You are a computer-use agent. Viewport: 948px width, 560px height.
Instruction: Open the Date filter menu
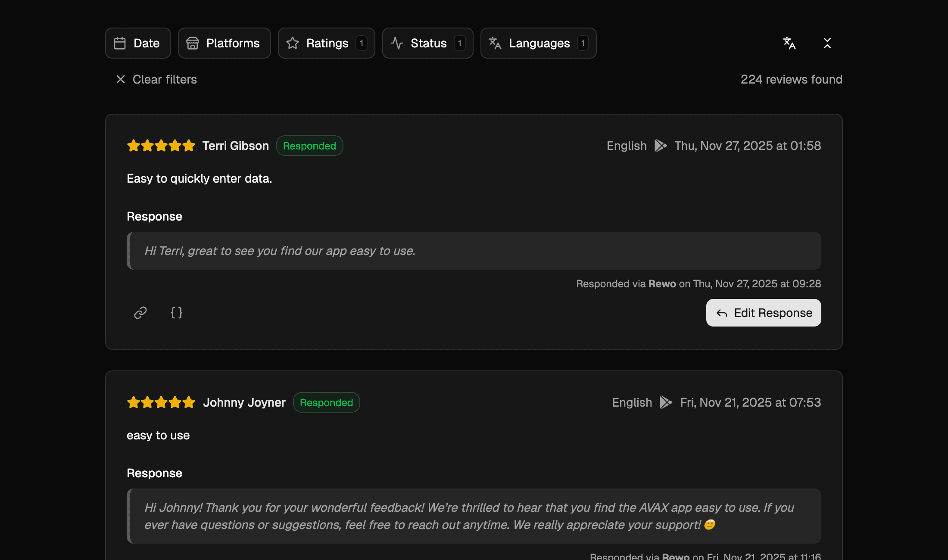[138, 43]
